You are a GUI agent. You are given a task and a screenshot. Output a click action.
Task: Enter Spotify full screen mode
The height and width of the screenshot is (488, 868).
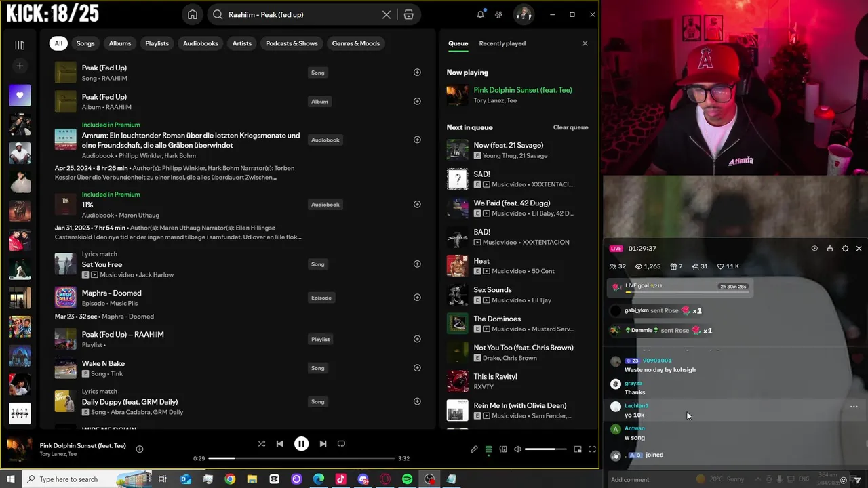pyautogui.click(x=592, y=449)
